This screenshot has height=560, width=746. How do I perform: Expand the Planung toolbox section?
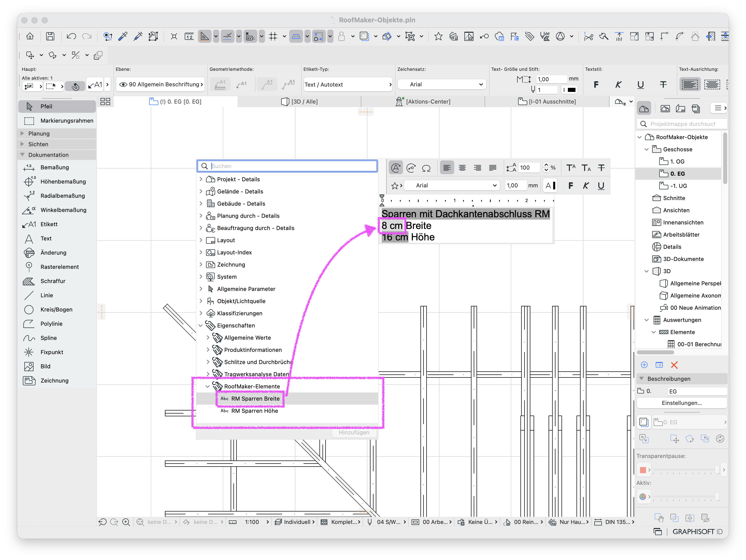[x=57, y=134]
